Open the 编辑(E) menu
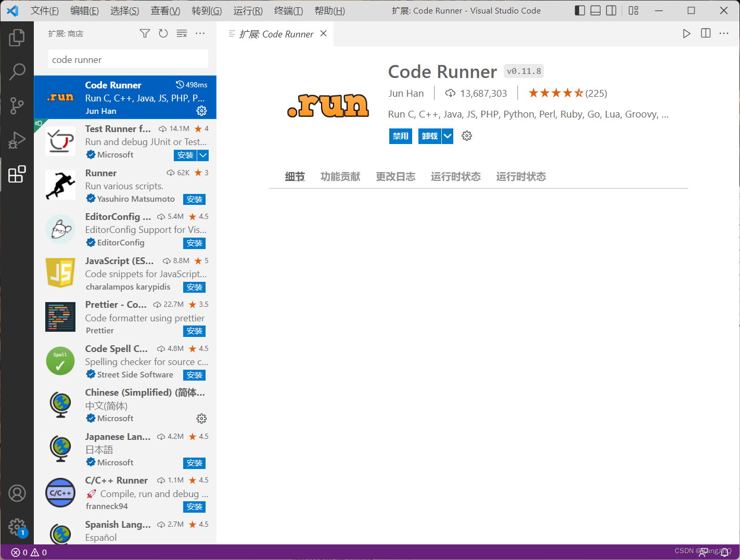Screen dimensions: 740x560 pos(84,10)
